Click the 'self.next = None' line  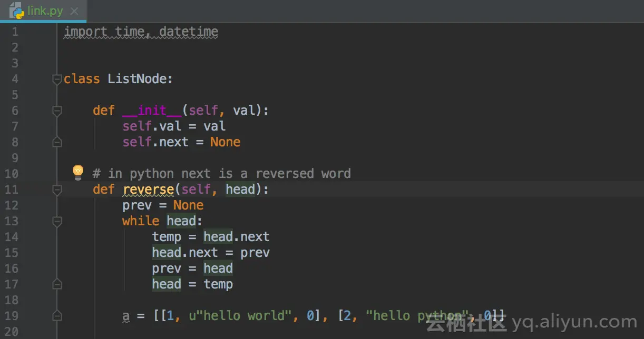[x=181, y=142]
